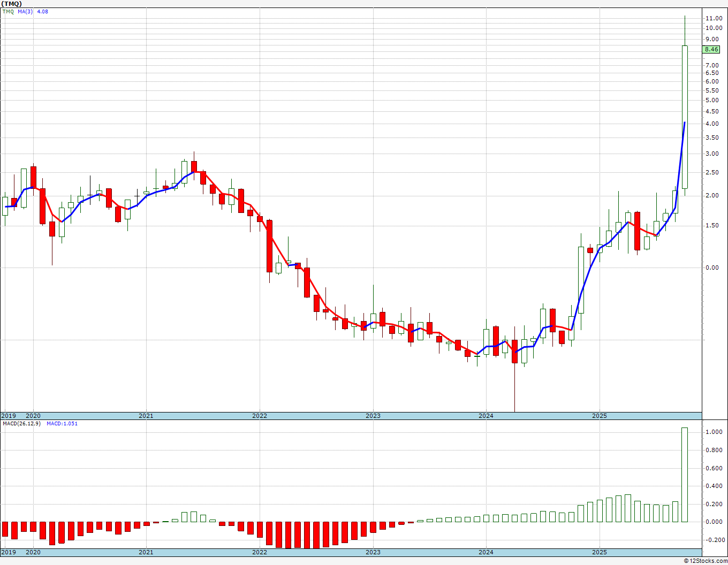The height and width of the screenshot is (565, 728).
Task: Click the green 8.46 current price tag
Action: [x=711, y=49]
